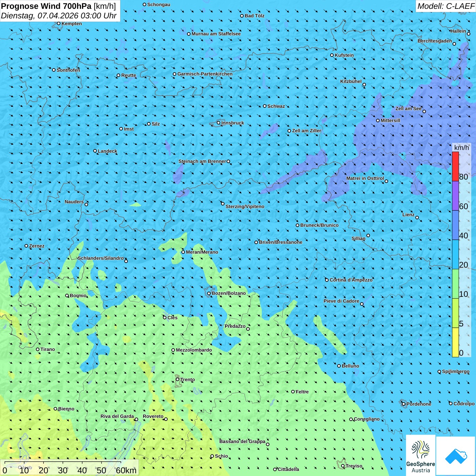Click the 'Zell am Ziller' label
476x476 pixels.
tap(307, 131)
